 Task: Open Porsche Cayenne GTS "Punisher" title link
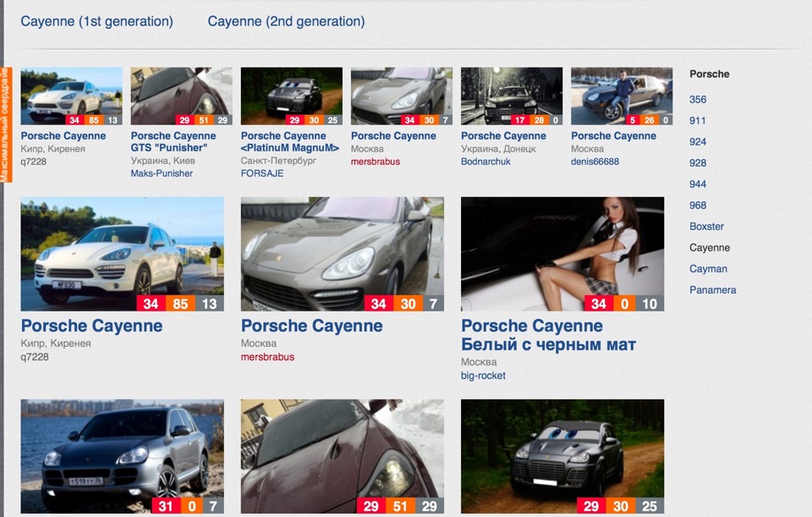[173, 141]
